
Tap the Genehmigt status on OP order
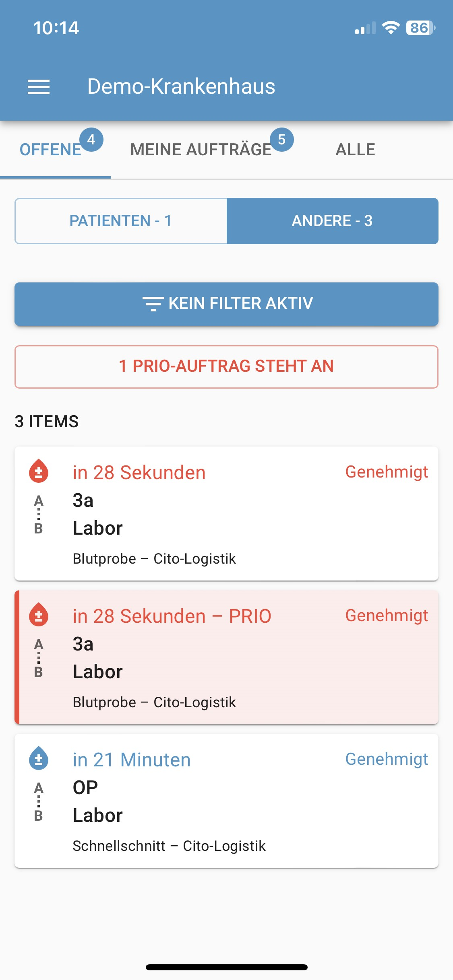pyautogui.click(x=387, y=759)
